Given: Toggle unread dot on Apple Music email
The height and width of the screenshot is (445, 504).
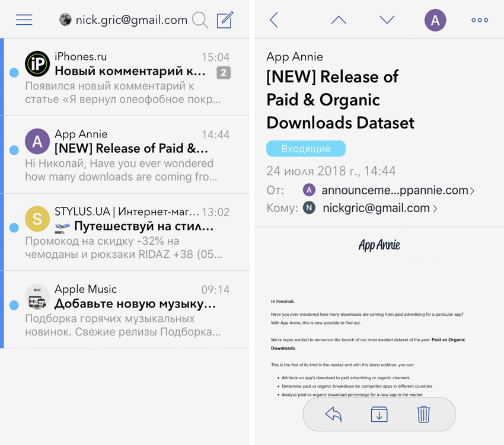Looking at the screenshot, I should tap(14, 305).
